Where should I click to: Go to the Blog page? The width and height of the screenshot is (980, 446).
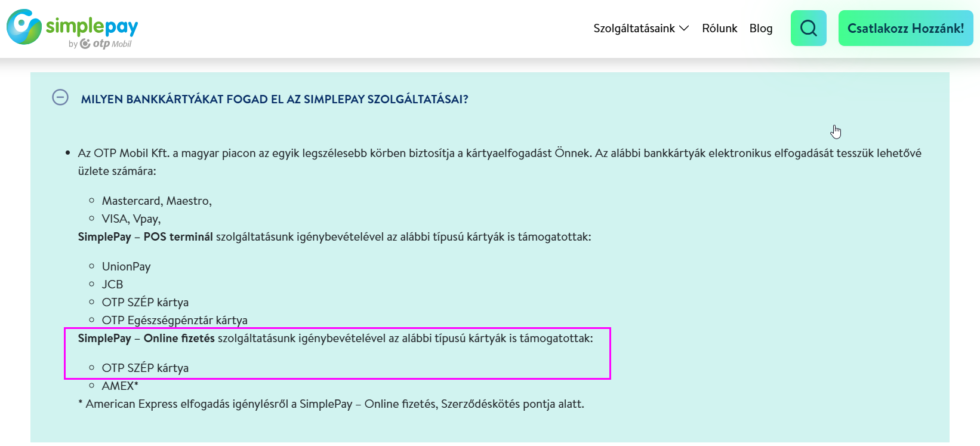761,28
